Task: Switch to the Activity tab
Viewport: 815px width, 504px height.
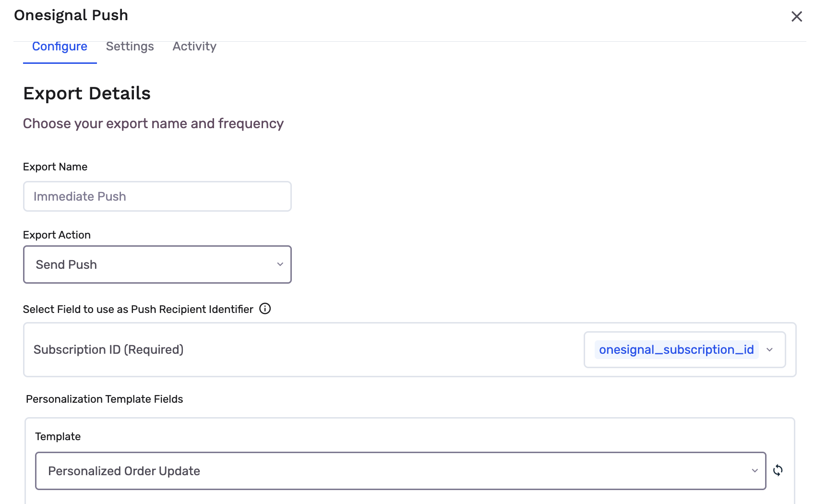Action: 194,46
